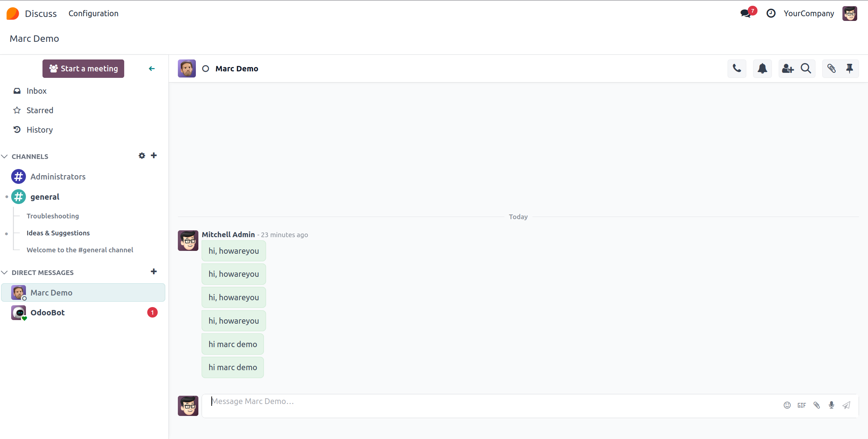The image size is (868, 439).
Task: Click the GIF button in composer
Action: click(x=801, y=405)
